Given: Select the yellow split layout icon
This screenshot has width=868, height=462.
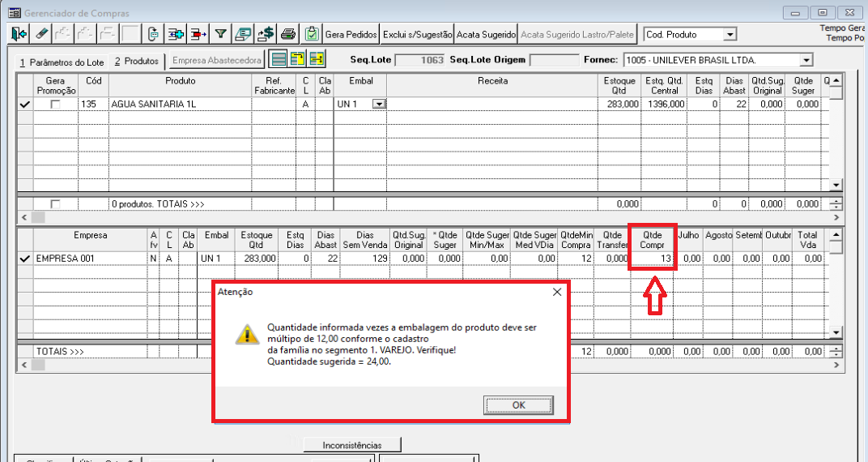Looking at the screenshot, I should tap(317, 58).
